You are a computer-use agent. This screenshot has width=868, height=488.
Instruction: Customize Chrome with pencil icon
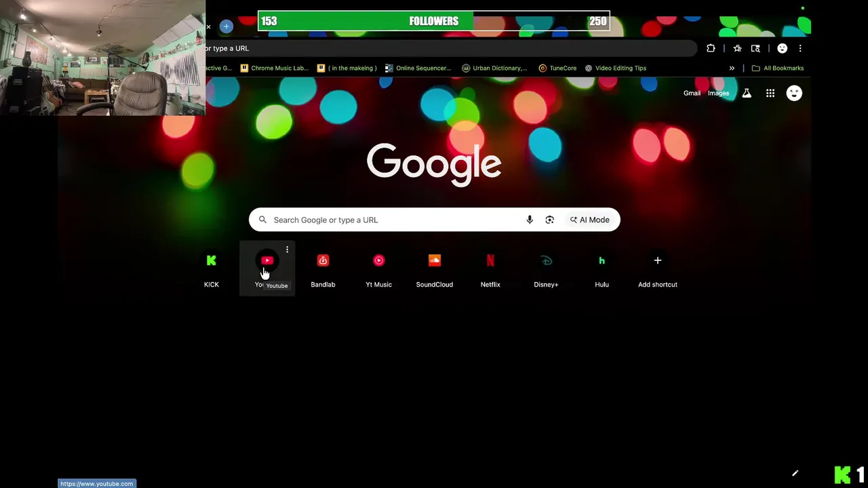[x=795, y=473]
